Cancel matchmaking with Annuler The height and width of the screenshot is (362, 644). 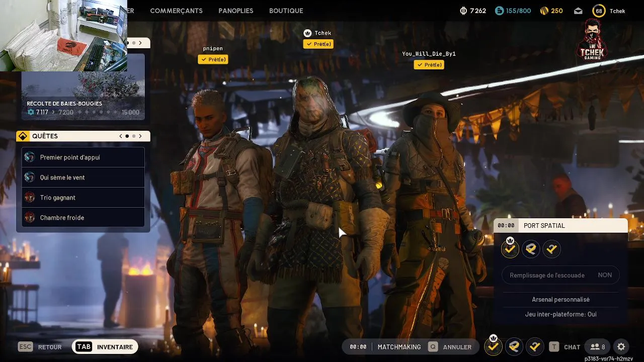pyautogui.click(x=457, y=347)
